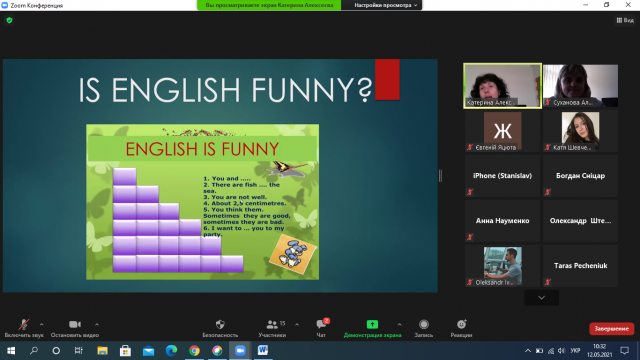Expand screen share options arrow

pos(399,324)
